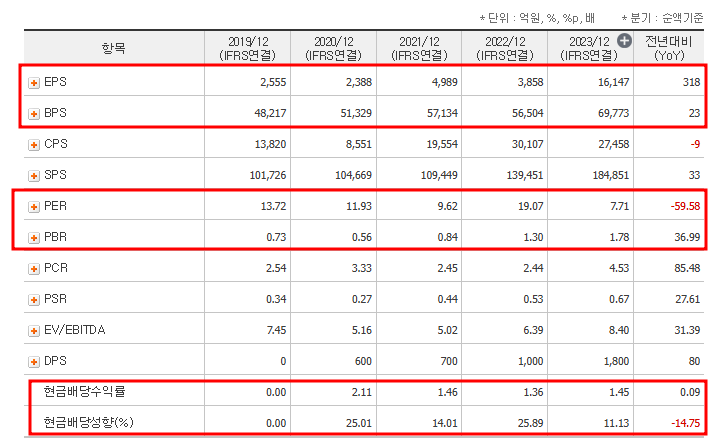
Task: Expand the DPS row
Action: 34,362
